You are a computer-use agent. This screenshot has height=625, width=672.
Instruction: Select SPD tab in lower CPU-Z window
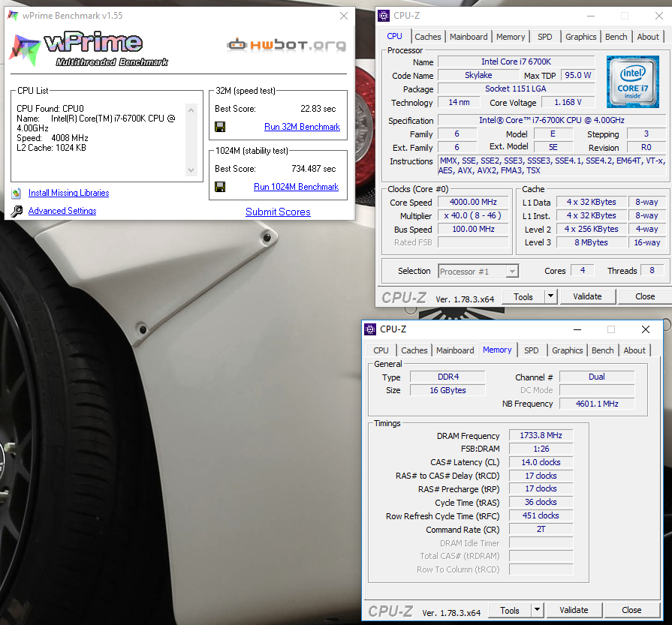tap(532, 350)
